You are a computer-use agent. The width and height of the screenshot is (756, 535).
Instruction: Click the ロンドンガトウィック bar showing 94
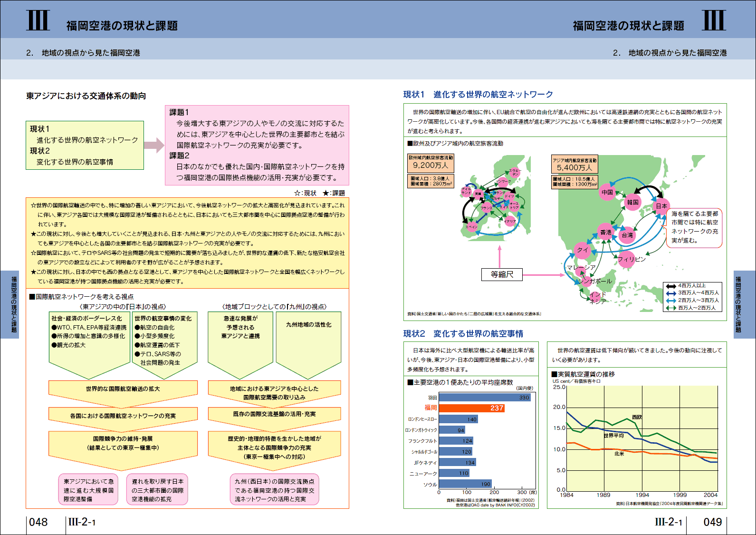tap(452, 430)
